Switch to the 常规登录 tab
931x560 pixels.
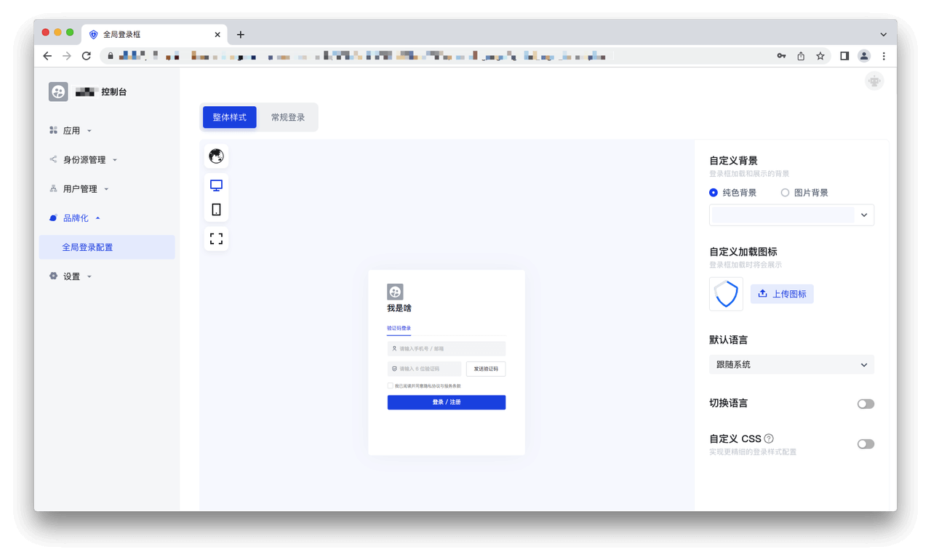pyautogui.click(x=288, y=117)
